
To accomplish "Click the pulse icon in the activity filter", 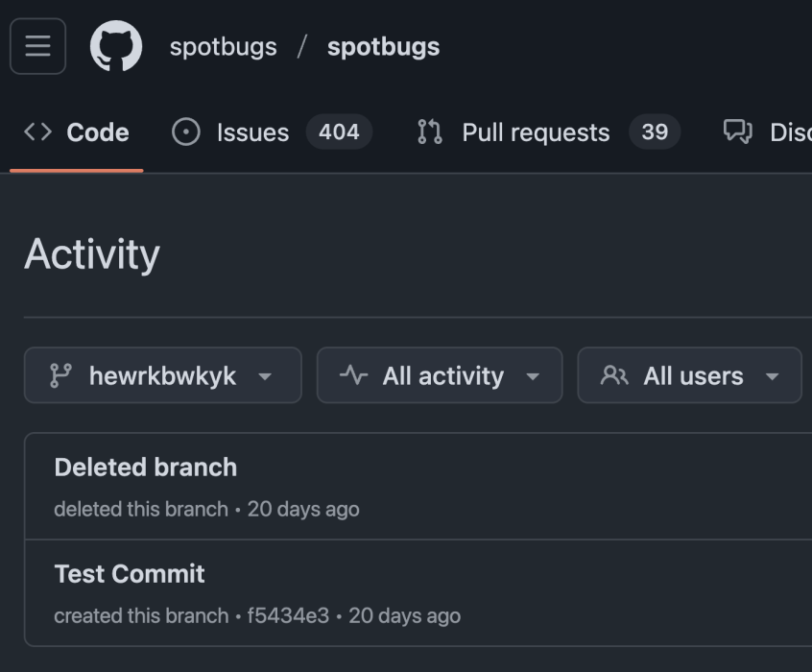I will click(351, 375).
